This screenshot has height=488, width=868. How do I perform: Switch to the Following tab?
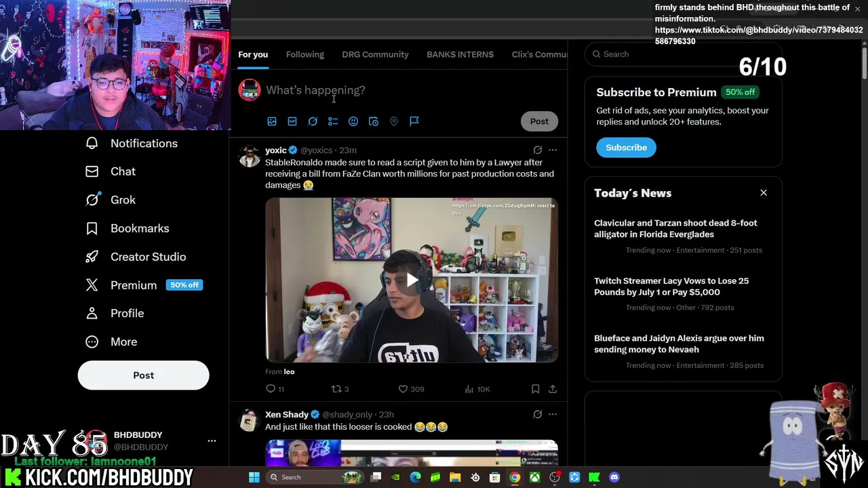305,54
